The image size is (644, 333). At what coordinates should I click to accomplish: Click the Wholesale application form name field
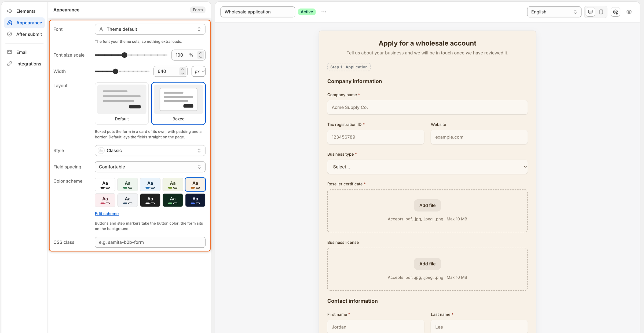[x=258, y=12]
